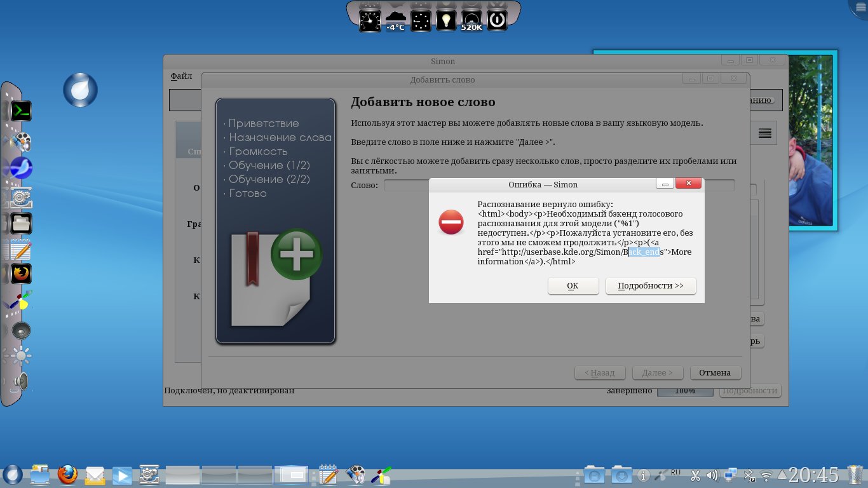Click the power button in top widget bar
The height and width of the screenshot is (488, 868).
pyautogui.click(x=497, y=20)
